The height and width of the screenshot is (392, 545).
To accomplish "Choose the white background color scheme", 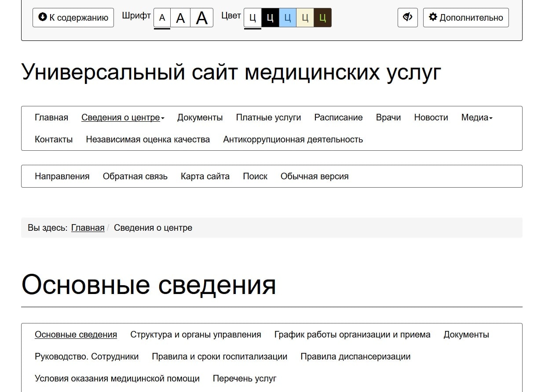I will [x=252, y=18].
